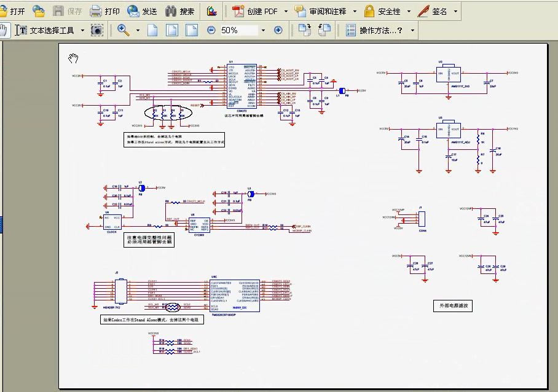Open the zoom percentage dropdown arrow

pos(263,30)
